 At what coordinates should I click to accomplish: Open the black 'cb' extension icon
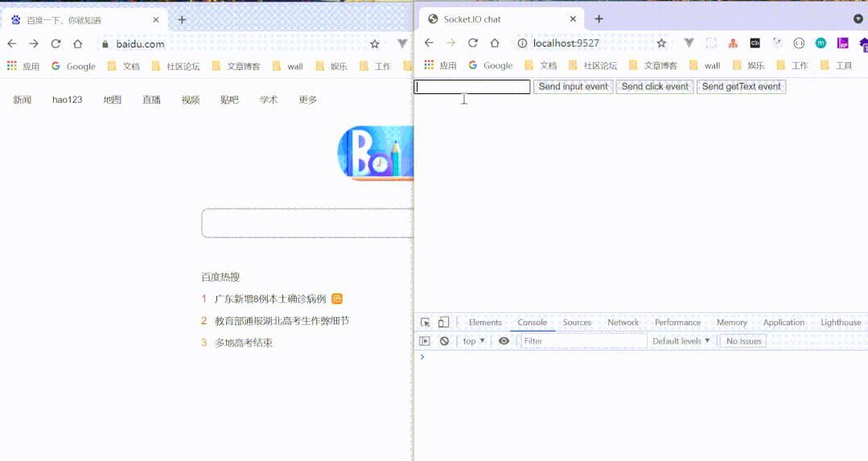click(x=755, y=43)
